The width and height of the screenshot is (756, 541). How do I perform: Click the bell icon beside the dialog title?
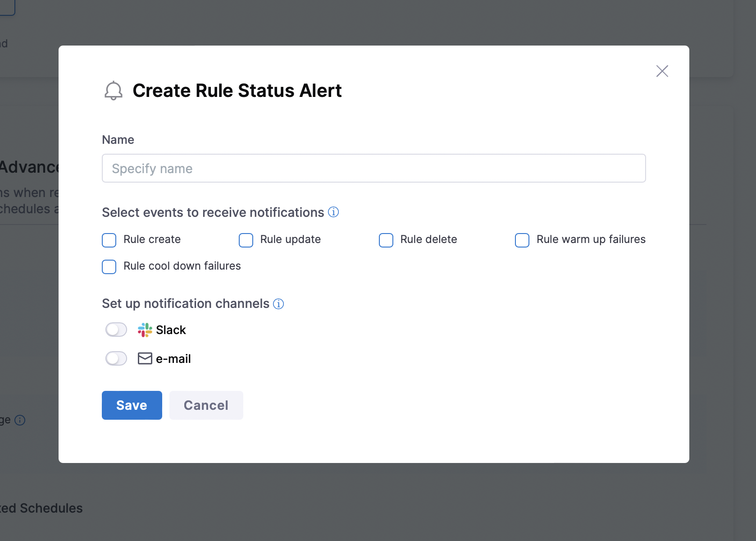114,91
